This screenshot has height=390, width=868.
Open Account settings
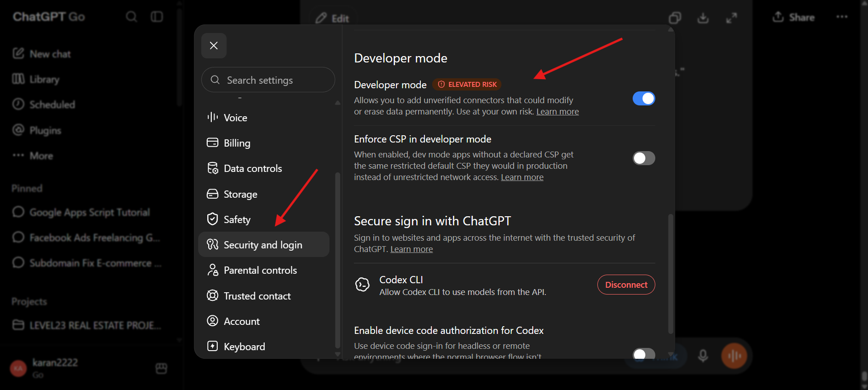pos(264,321)
